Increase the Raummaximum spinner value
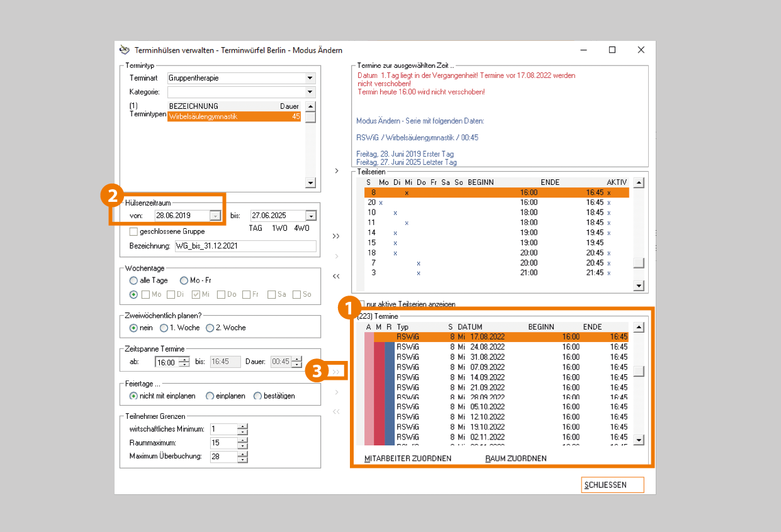The height and width of the screenshot is (532, 781). click(242, 440)
